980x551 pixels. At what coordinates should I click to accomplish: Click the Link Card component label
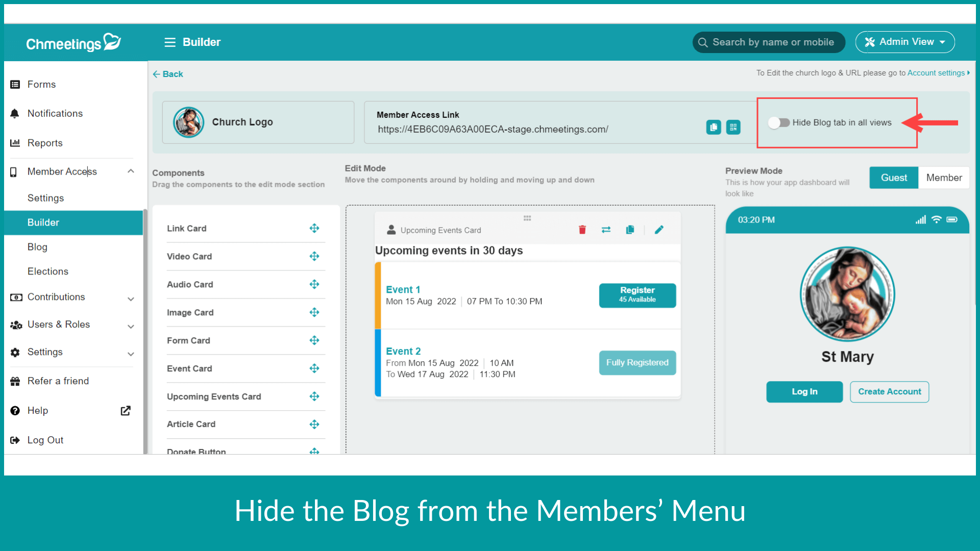(x=187, y=229)
